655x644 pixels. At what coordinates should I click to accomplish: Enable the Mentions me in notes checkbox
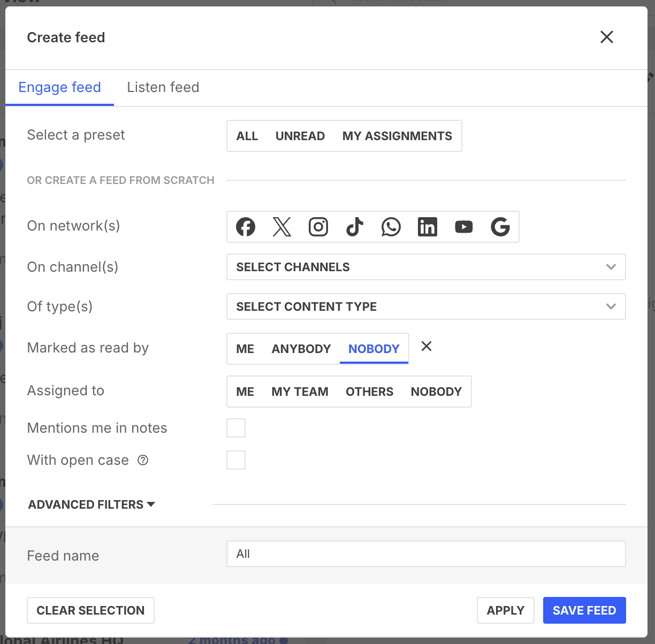pyautogui.click(x=235, y=427)
